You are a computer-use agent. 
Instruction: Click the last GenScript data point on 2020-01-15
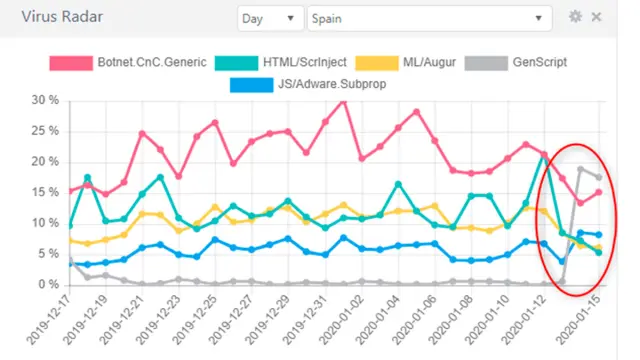click(x=599, y=177)
